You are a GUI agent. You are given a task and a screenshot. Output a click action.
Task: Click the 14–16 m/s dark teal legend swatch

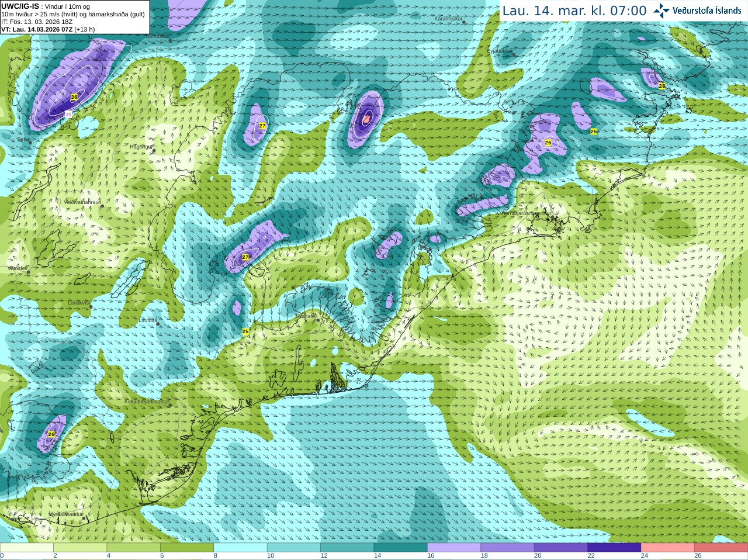click(x=401, y=548)
